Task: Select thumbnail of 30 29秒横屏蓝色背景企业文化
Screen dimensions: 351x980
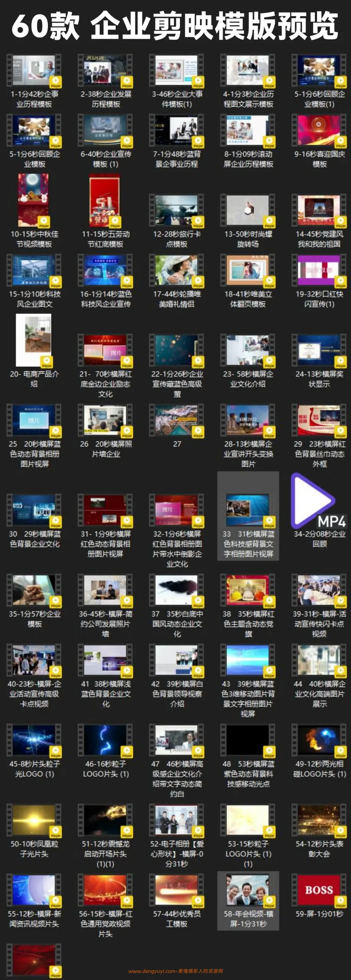Action: 34,511
